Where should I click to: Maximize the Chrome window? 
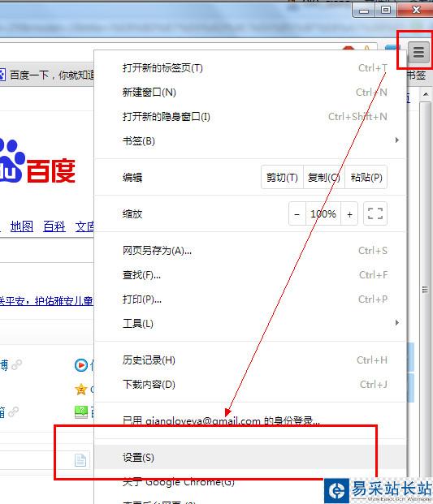386,10
